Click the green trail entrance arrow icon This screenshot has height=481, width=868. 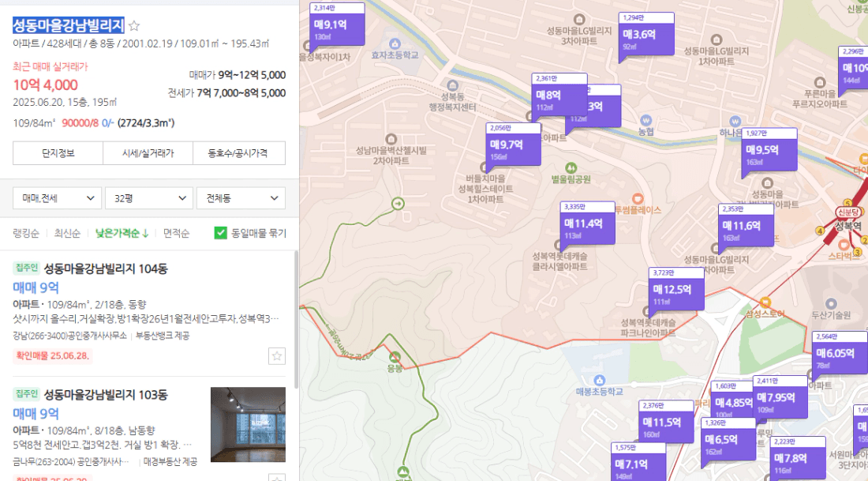(398, 204)
